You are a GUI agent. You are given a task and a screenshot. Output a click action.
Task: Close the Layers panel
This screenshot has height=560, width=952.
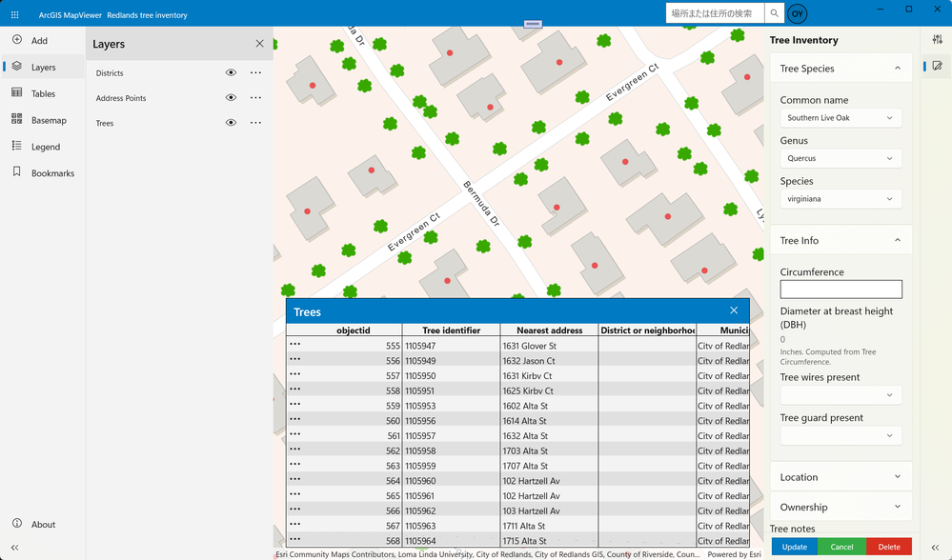point(259,44)
